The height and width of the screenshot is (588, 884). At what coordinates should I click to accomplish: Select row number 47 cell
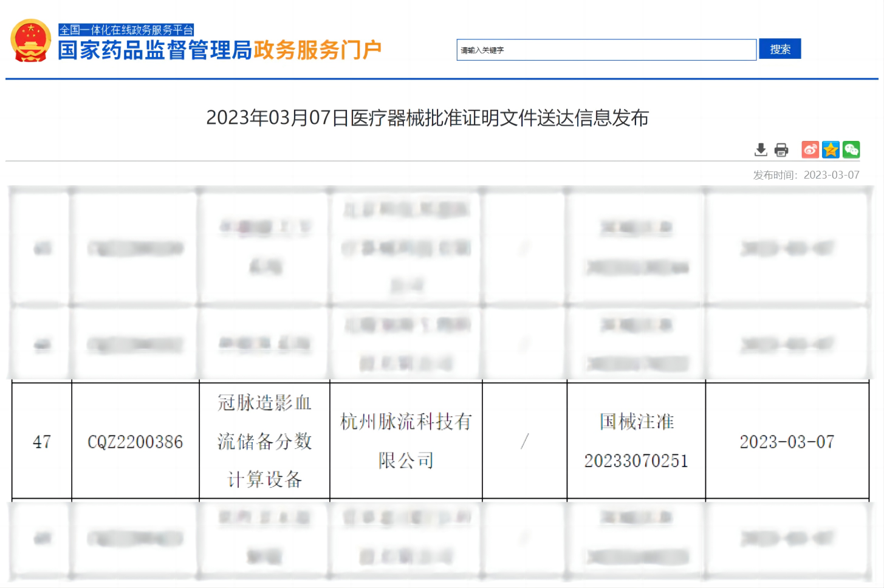(42, 442)
